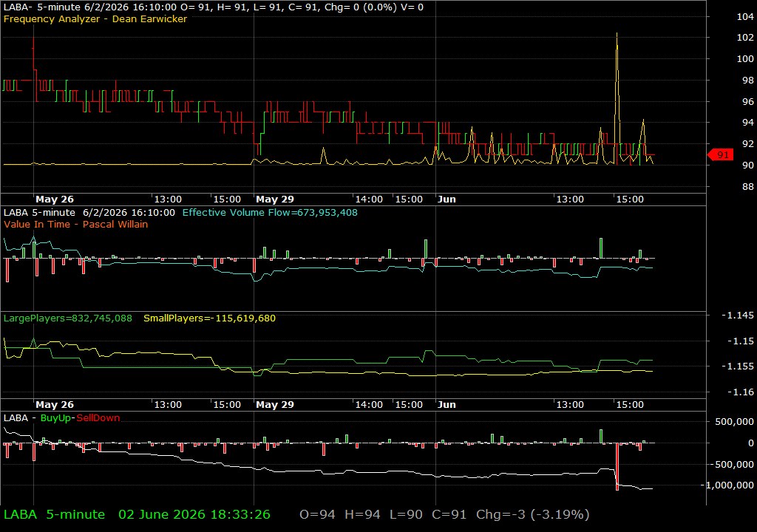
Task: Click 104 on the price scale
Action: (745, 17)
